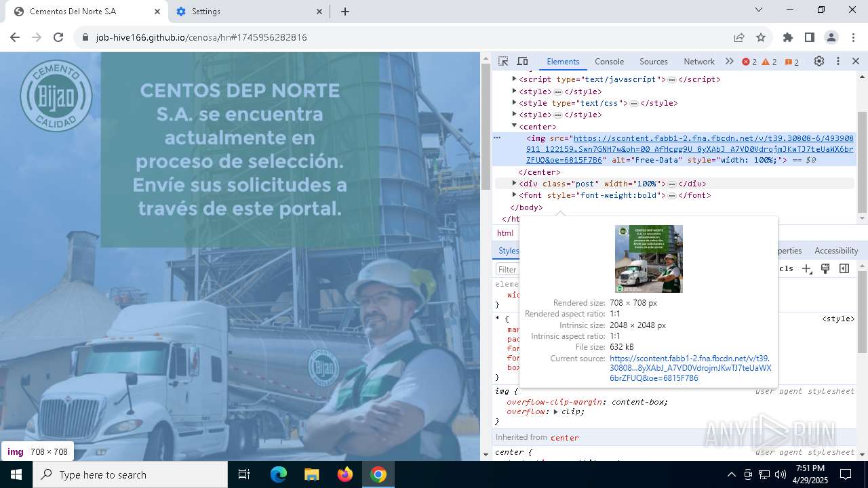Click the Cementos Del Norte banner image
The image size is (868, 488).
pos(240,256)
